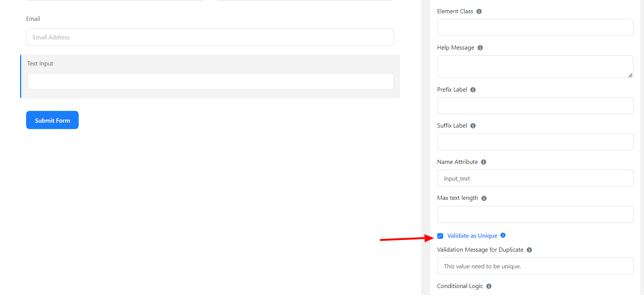Screen dimensions: 644x299
Task: Click the Help Message info icon
Action: point(480,48)
